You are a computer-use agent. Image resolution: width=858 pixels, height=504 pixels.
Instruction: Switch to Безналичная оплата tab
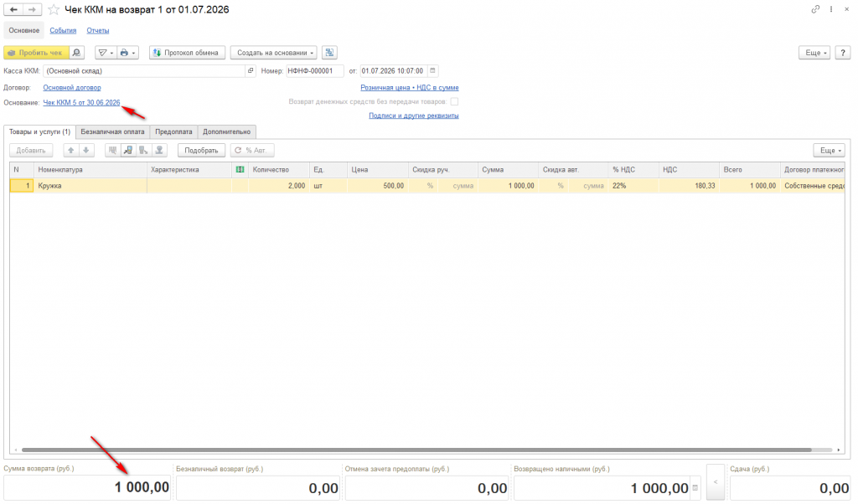tap(113, 131)
